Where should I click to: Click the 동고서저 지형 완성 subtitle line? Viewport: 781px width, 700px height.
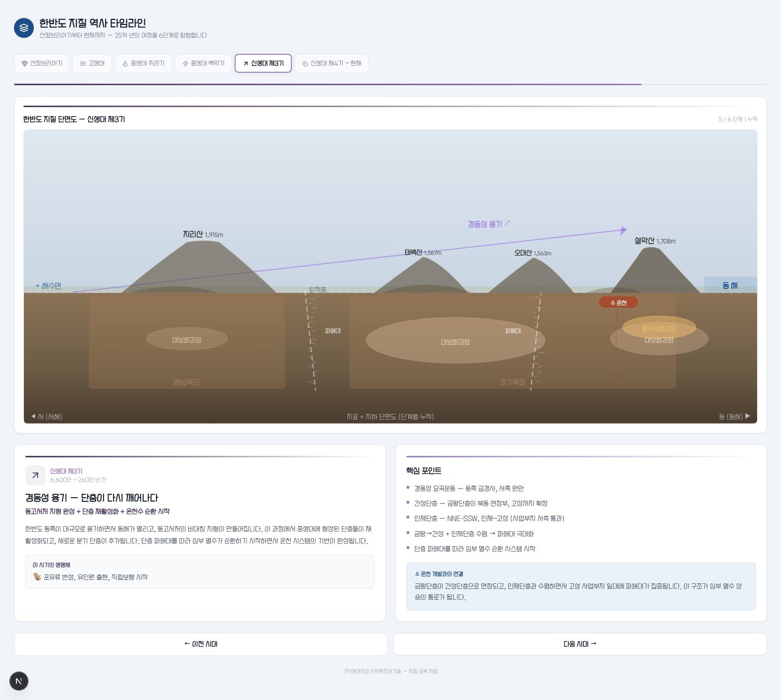click(x=98, y=512)
